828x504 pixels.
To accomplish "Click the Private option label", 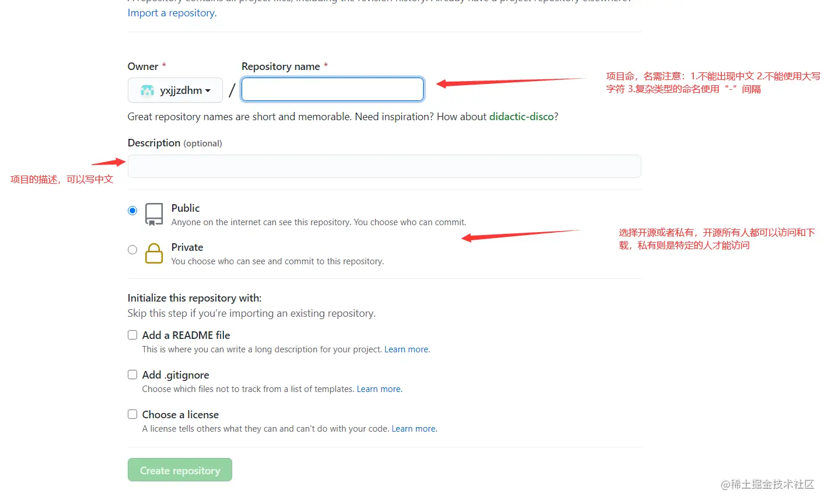I will click(187, 247).
